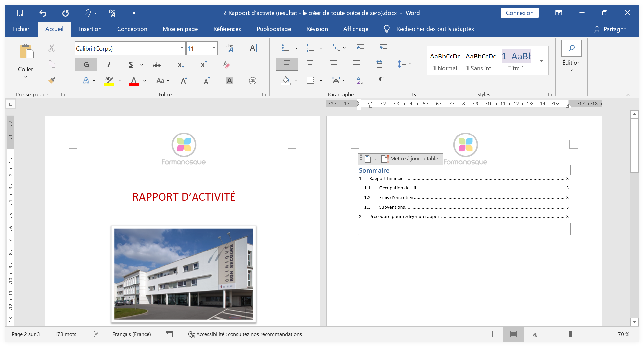Click the lightbulb Rechercher des outils icon
This screenshot has height=347, width=644.
[387, 29]
